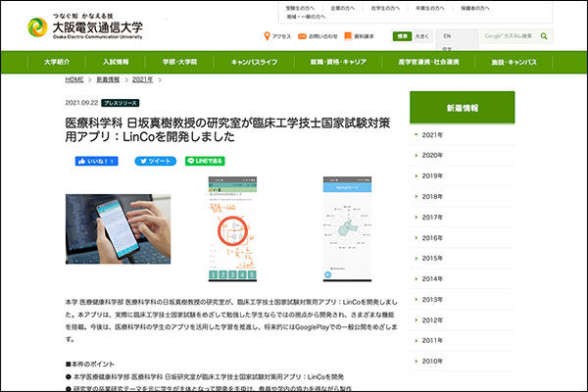This screenshot has height=392, width=588.
Task: Open the app screenshot with the orange circle
Action: (x=232, y=228)
